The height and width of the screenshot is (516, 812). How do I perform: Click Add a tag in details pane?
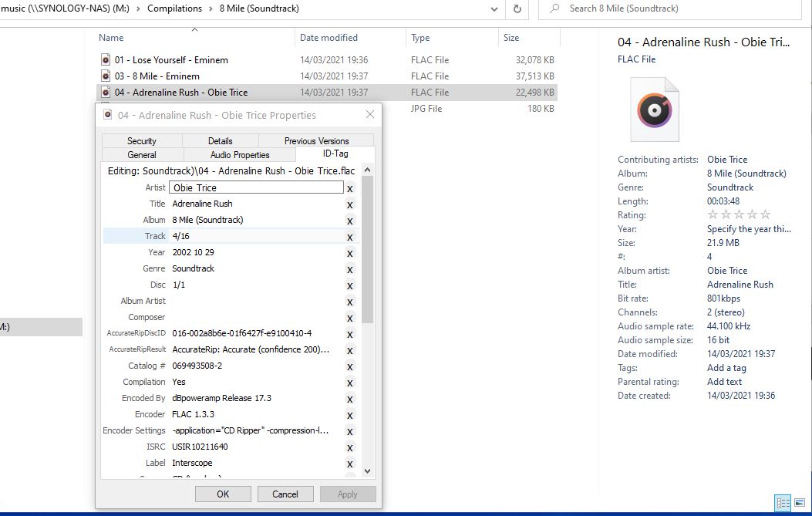pyautogui.click(x=726, y=368)
